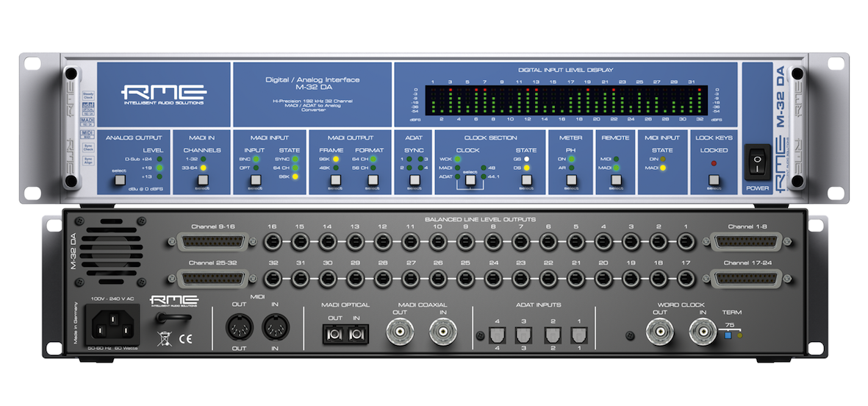
Task: Push the Clock Section STATE select button
Action: 526,180
